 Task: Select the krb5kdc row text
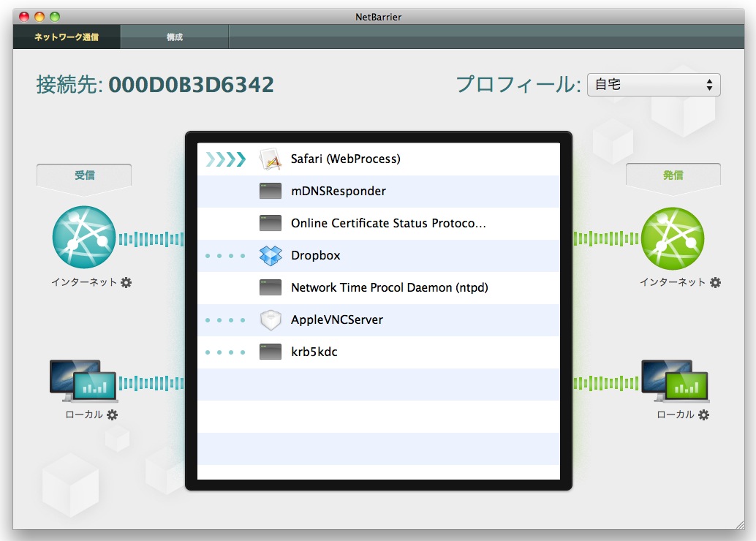pyautogui.click(x=314, y=352)
